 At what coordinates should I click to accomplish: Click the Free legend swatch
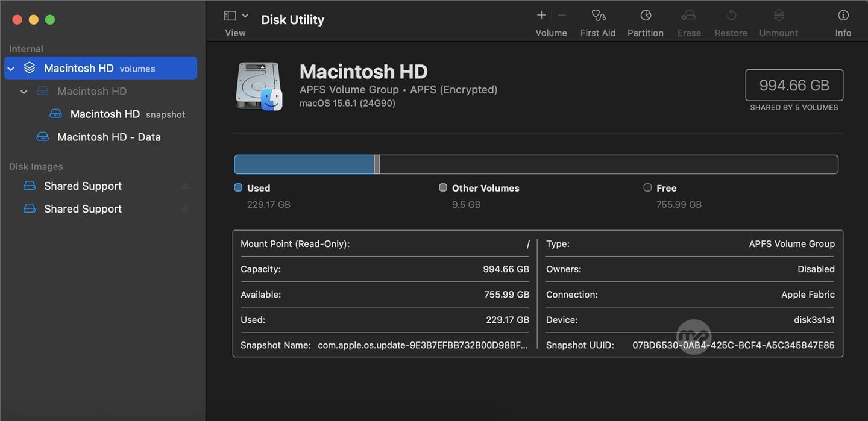tap(647, 187)
